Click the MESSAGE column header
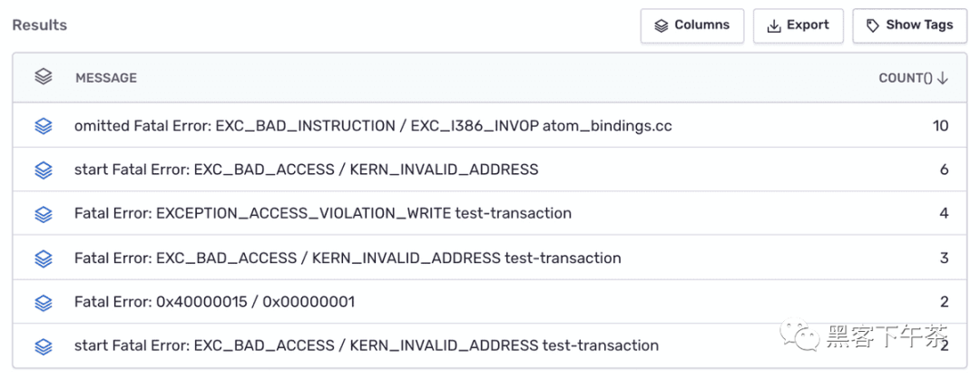 tap(106, 78)
